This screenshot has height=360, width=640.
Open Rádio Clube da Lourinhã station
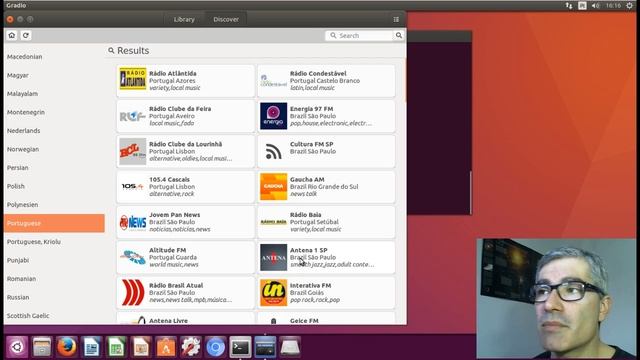185,151
